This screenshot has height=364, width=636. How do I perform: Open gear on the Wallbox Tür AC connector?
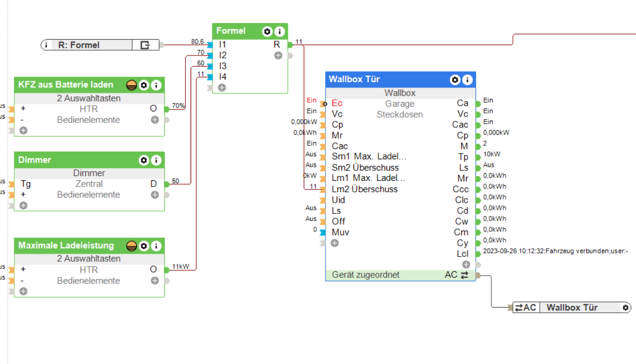coord(625,308)
